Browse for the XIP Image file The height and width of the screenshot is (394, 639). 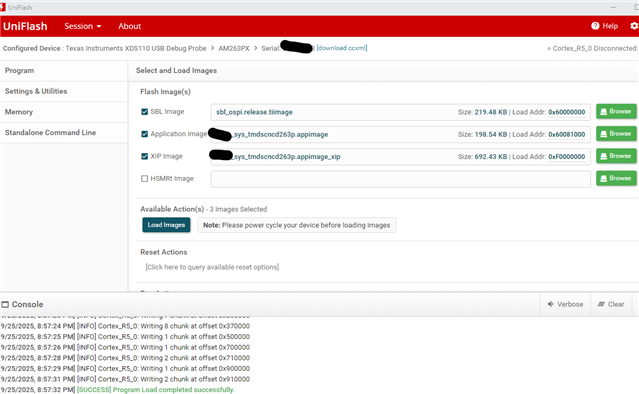616,156
